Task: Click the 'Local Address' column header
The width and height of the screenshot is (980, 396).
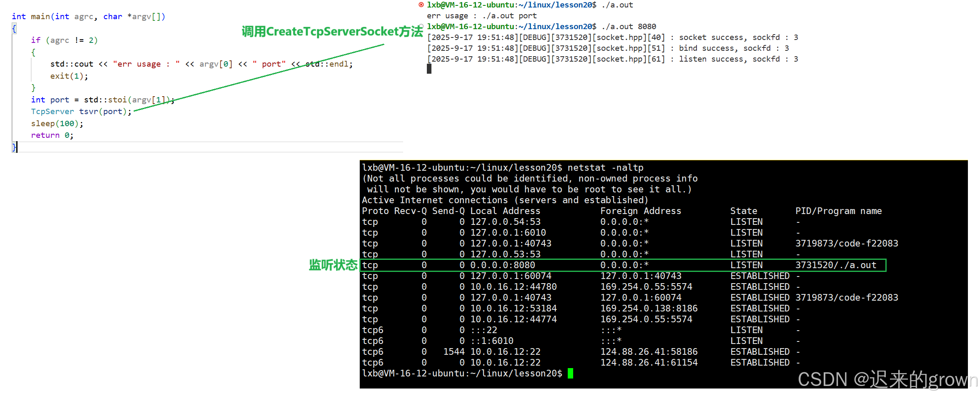Action: coord(505,211)
